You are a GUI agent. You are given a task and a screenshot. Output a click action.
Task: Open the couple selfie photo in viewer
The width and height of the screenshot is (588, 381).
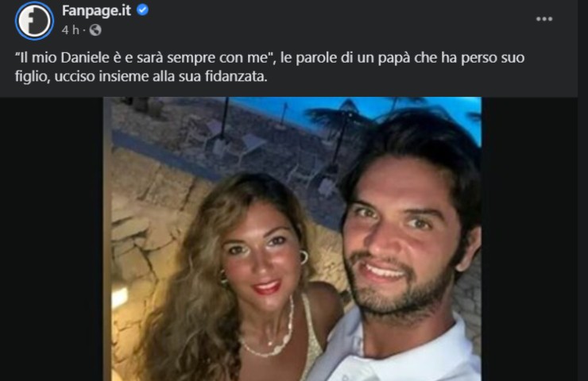(292, 239)
